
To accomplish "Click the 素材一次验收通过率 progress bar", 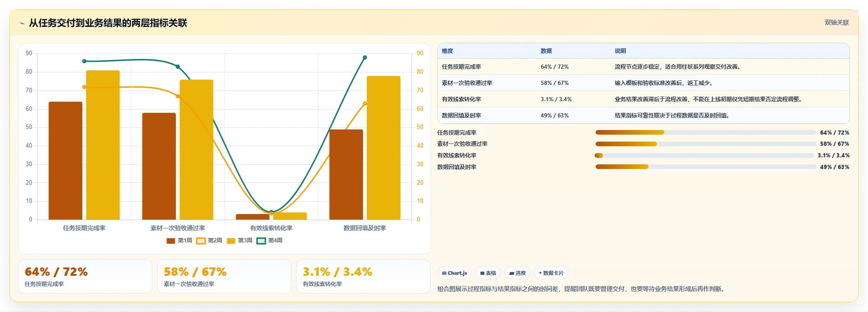I will (706, 144).
